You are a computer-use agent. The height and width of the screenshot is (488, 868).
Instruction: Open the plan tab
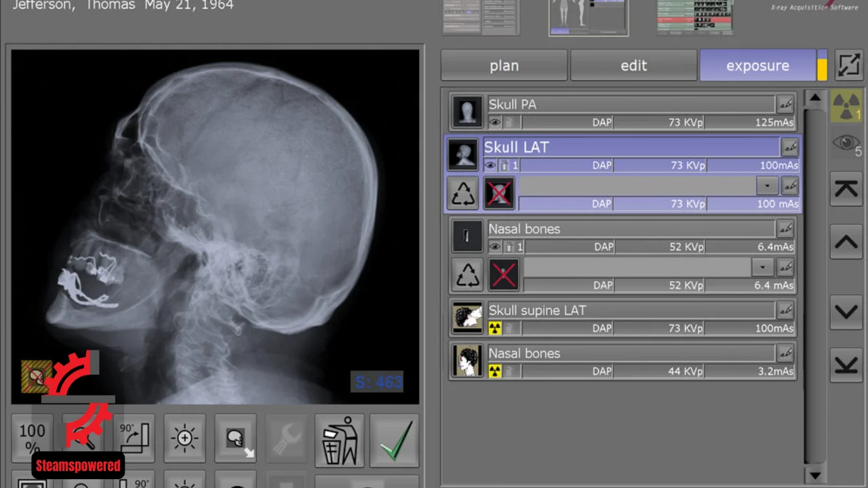tap(504, 66)
